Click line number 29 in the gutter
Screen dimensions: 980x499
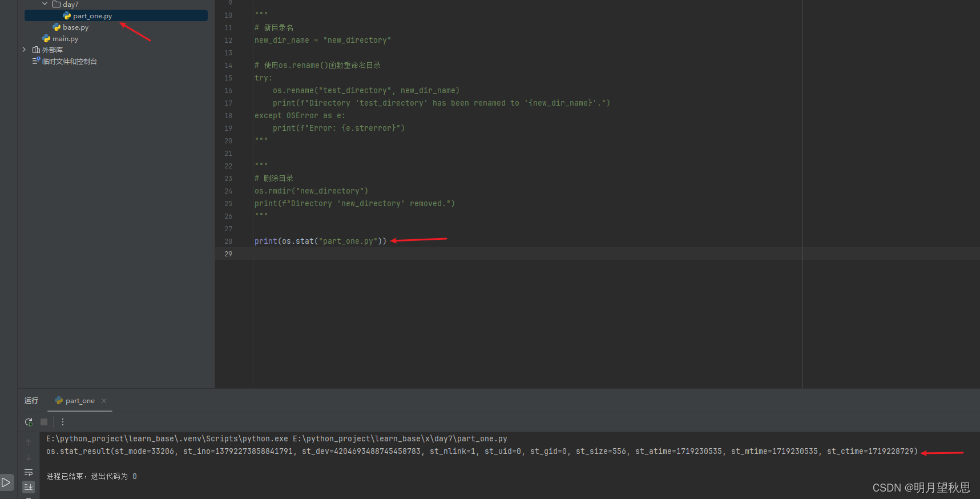tap(228, 253)
